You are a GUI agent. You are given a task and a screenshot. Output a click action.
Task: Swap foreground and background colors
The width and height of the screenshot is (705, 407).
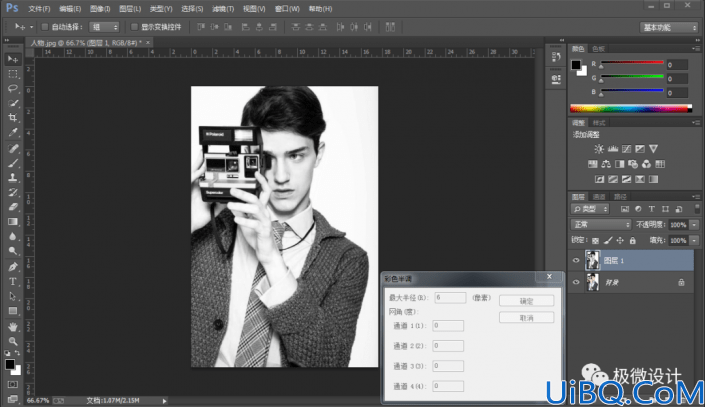point(17,353)
